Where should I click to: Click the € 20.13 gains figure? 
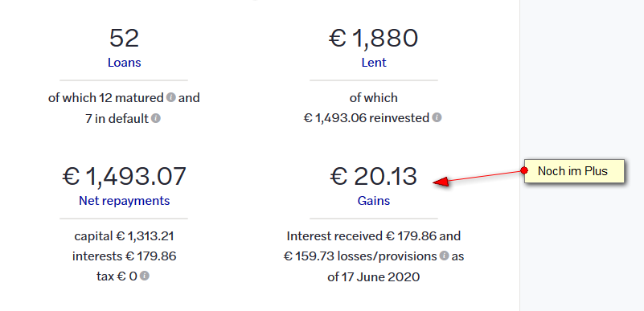(374, 176)
